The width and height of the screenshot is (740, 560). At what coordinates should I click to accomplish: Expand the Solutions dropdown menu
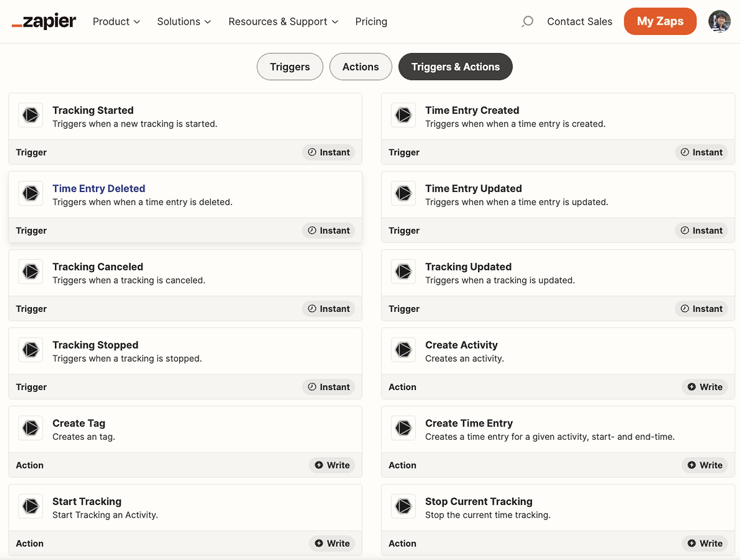(184, 21)
